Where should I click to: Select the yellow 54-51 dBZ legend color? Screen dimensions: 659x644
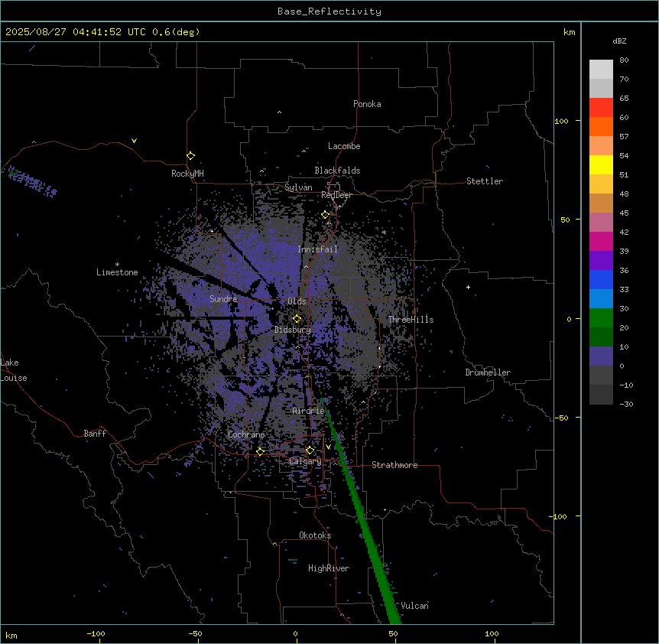click(601, 164)
